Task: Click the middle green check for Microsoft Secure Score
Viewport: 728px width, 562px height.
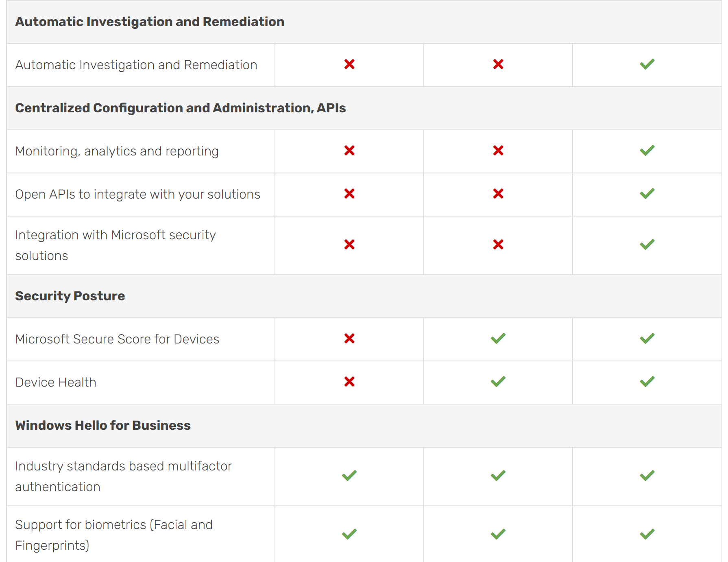Action: coord(498,339)
